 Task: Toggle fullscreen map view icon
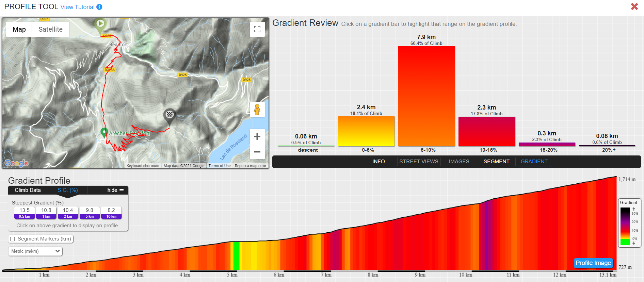(257, 29)
